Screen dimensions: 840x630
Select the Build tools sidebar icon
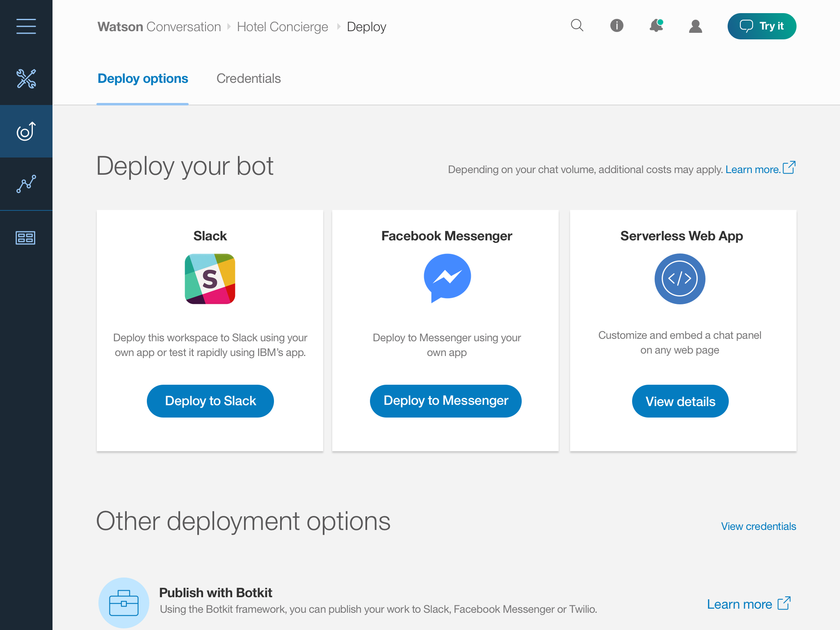tap(26, 79)
